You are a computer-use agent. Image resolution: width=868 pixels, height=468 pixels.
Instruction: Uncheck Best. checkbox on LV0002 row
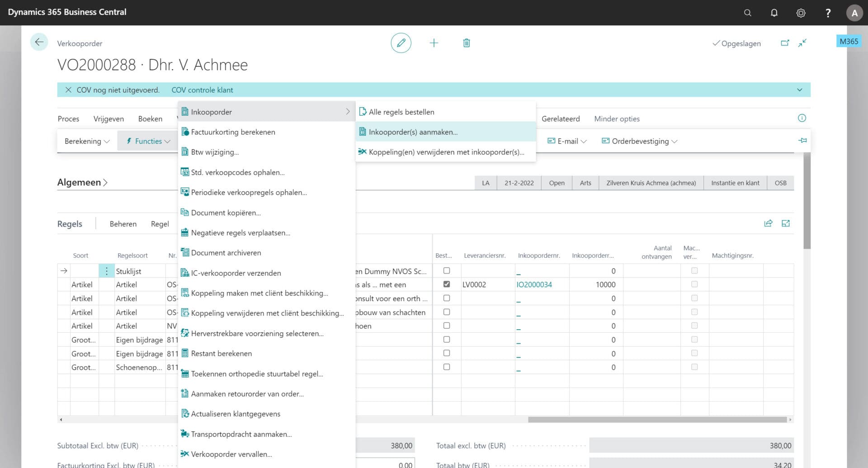(x=447, y=284)
